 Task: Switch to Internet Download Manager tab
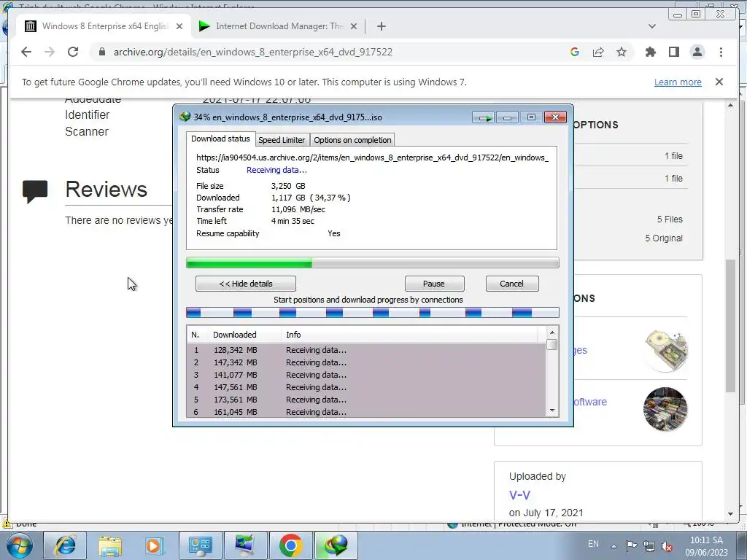(x=278, y=26)
